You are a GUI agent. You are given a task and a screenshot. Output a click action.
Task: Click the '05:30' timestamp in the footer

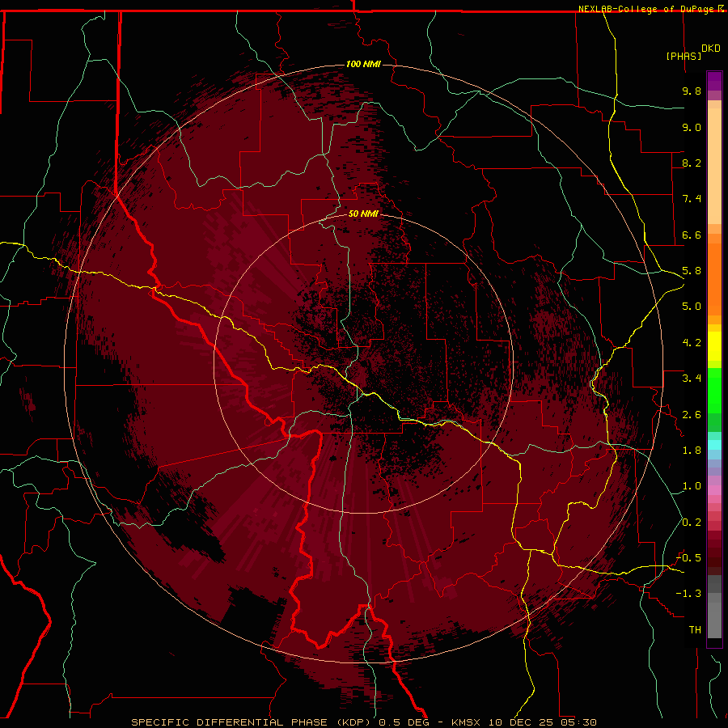tap(578, 722)
